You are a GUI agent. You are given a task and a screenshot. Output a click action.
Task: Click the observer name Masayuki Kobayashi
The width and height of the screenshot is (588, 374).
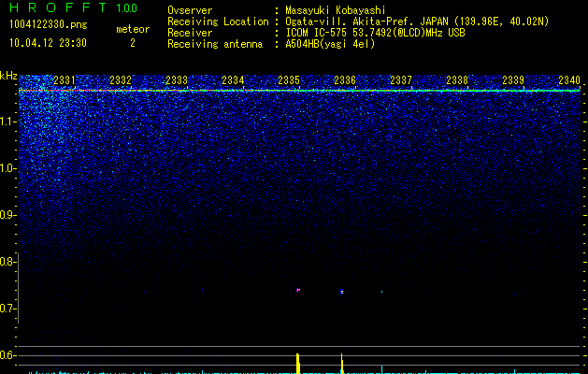pyautogui.click(x=335, y=10)
